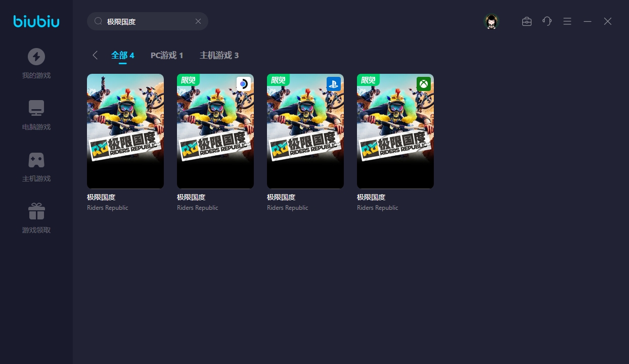Open customer service headset icon
The height and width of the screenshot is (364, 629).
547,21
